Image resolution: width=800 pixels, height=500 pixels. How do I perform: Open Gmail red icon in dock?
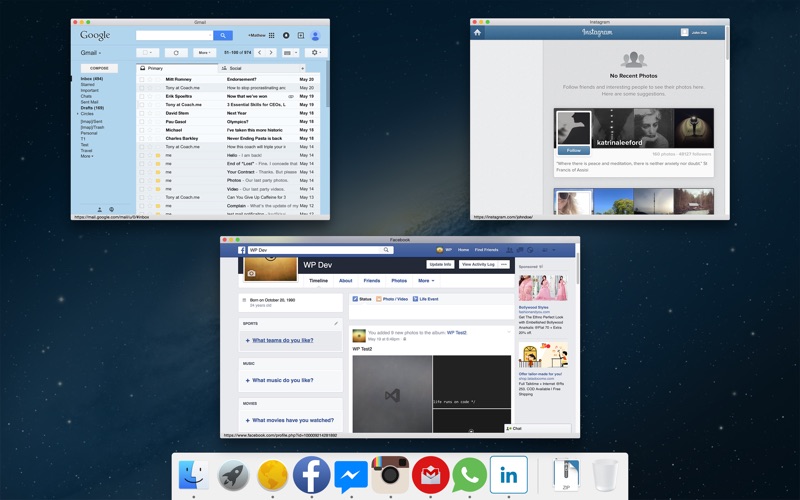tap(431, 475)
